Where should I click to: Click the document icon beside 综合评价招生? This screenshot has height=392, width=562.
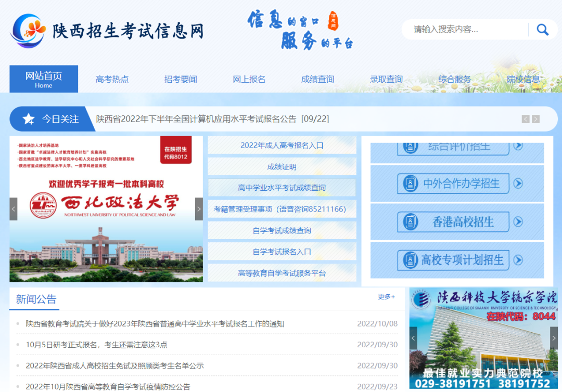coord(409,146)
